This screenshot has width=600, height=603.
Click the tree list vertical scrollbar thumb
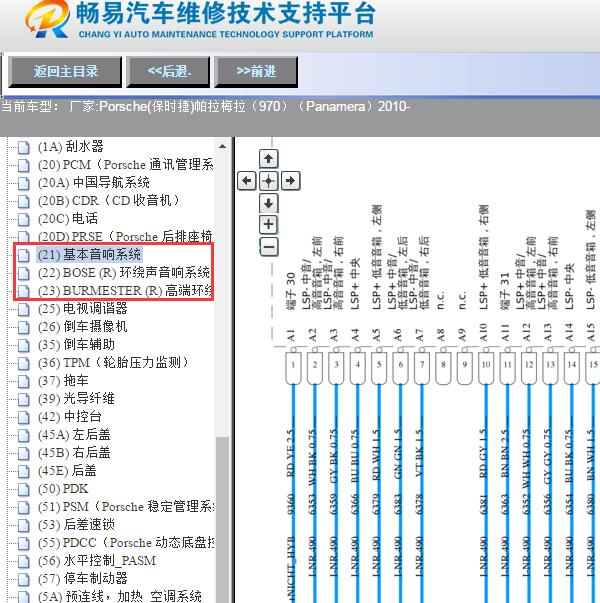tap(222, 519)
